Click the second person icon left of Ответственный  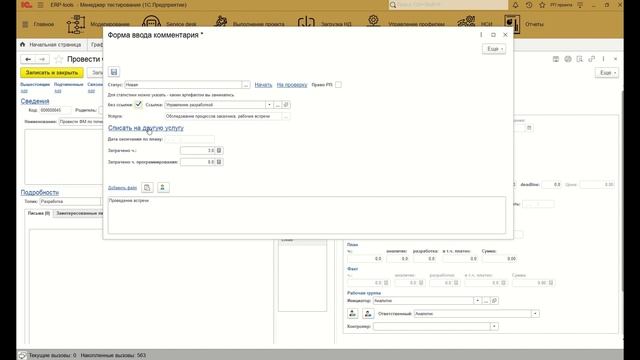(x=368, y=313)
